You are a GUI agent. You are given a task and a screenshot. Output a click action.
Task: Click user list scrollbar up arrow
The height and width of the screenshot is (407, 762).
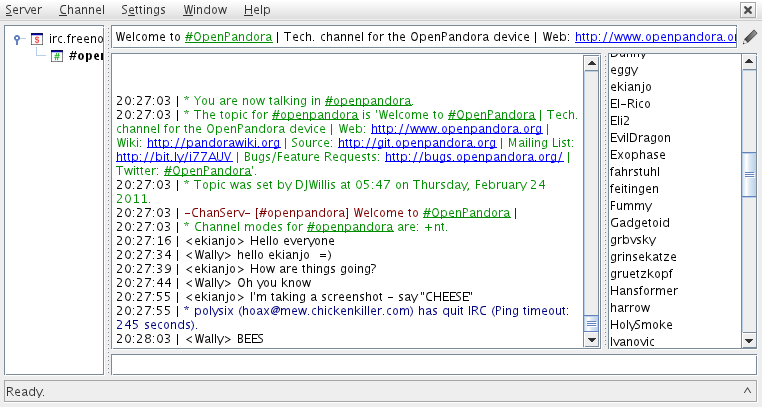pos(749,62)
